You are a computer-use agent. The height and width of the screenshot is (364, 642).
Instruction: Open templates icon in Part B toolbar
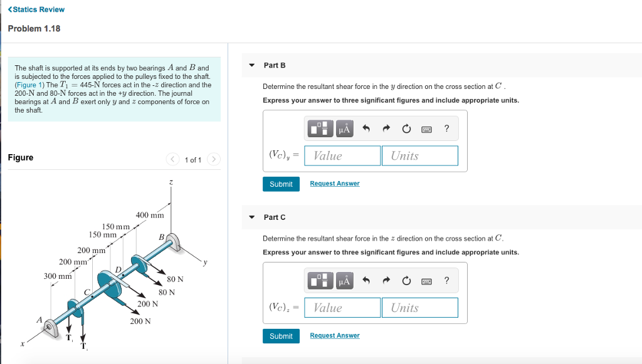coord(320,128)
